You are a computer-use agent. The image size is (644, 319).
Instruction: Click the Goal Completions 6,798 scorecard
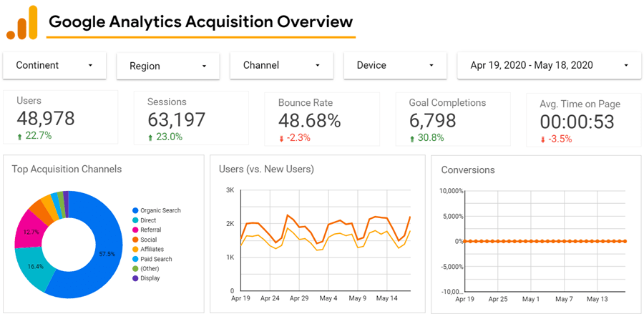(453, 119)
